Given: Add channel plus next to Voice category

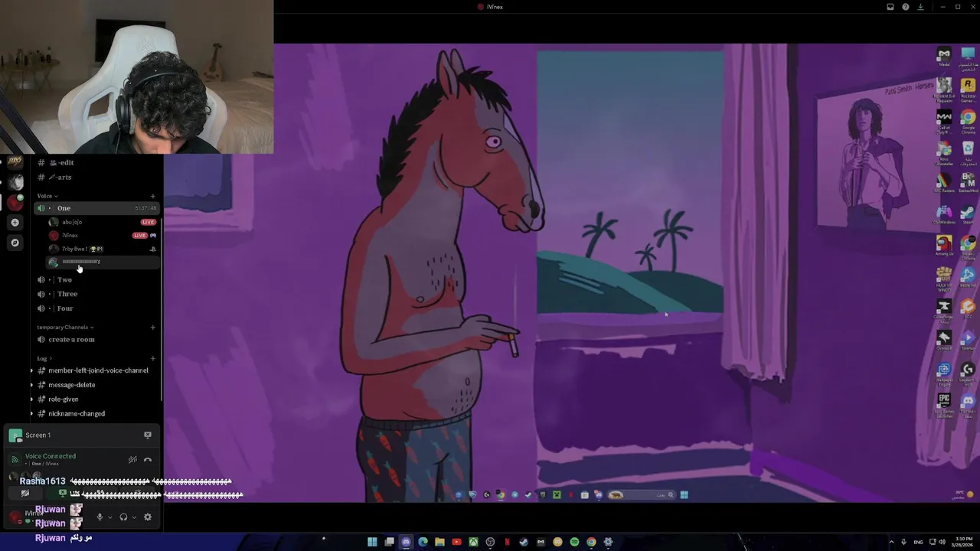Looking at the screenshot, I should (x=152, y=196).
